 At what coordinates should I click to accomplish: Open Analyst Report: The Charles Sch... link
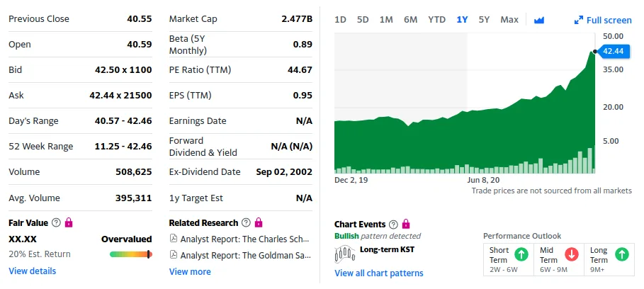[x=244, y=239]
